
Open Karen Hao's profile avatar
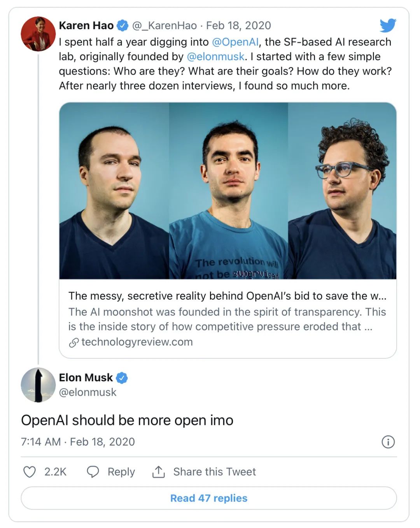[x=38, y=34]
